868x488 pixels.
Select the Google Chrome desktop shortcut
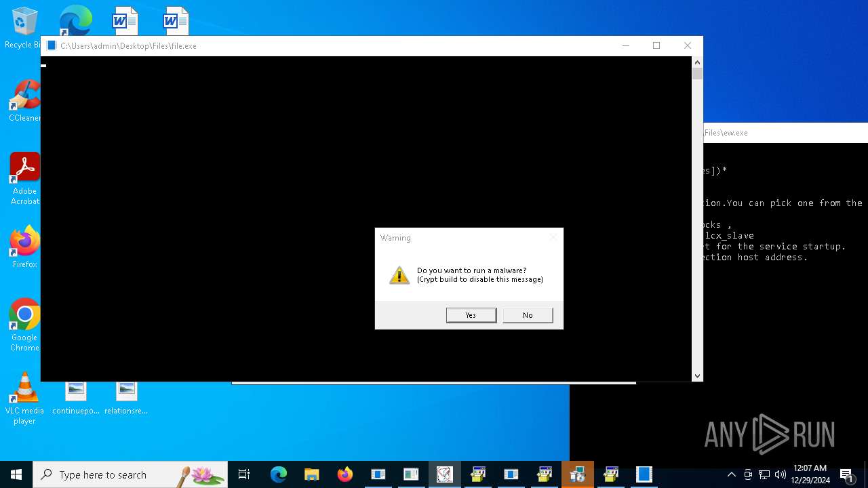24,325
